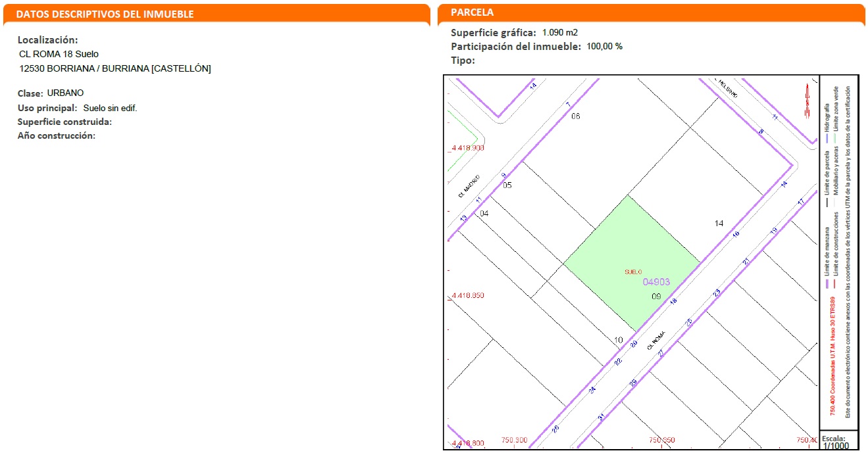Screen dimensions: 868x455
Task: Click the 'CL ROMA 18 Suelo' address text
Action: click(x=59, y=54)
